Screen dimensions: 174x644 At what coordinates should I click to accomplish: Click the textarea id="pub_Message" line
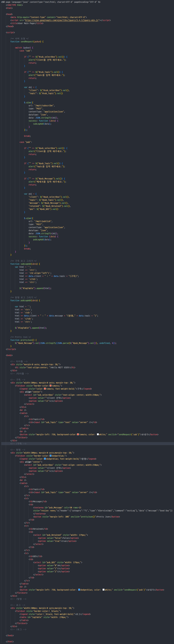(57, 508)
